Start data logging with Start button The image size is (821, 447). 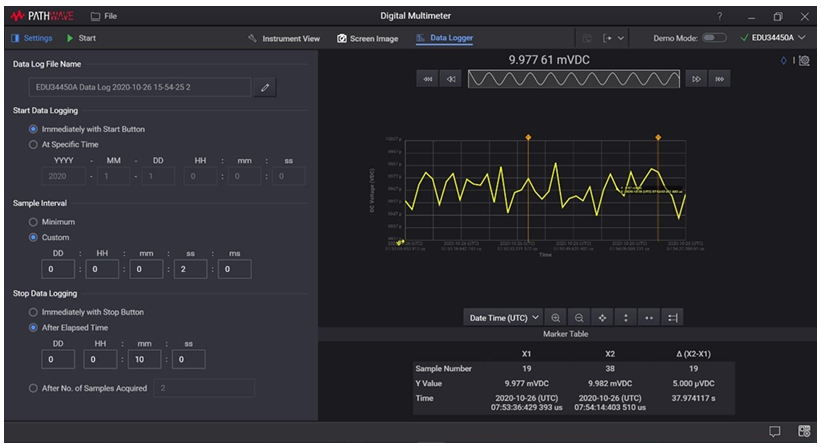tap(81, 38)
